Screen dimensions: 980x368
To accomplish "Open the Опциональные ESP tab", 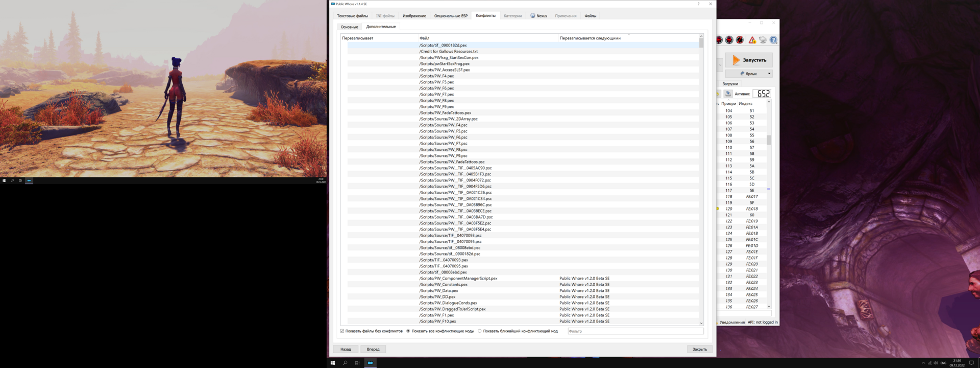I will [x=451, y=16].
